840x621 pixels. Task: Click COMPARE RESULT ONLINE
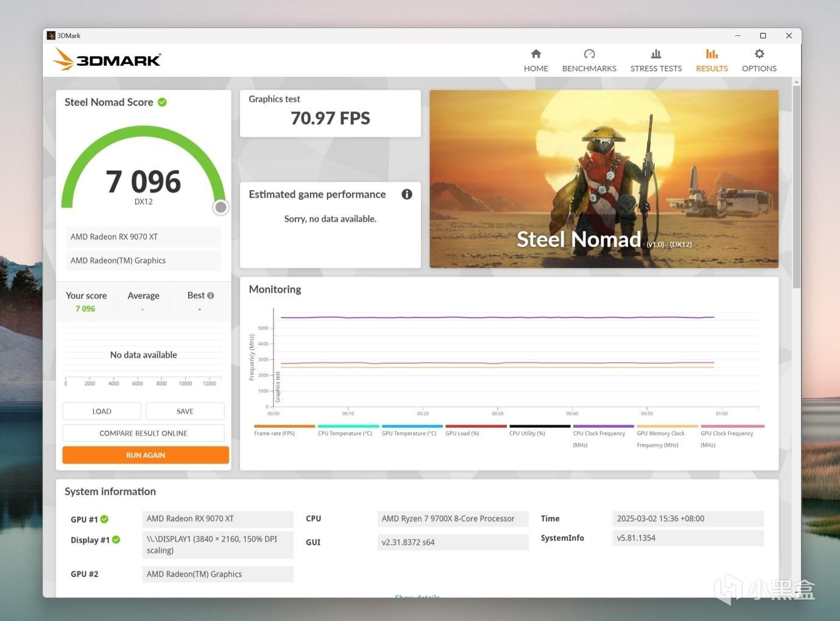click(x=144, y=433)
